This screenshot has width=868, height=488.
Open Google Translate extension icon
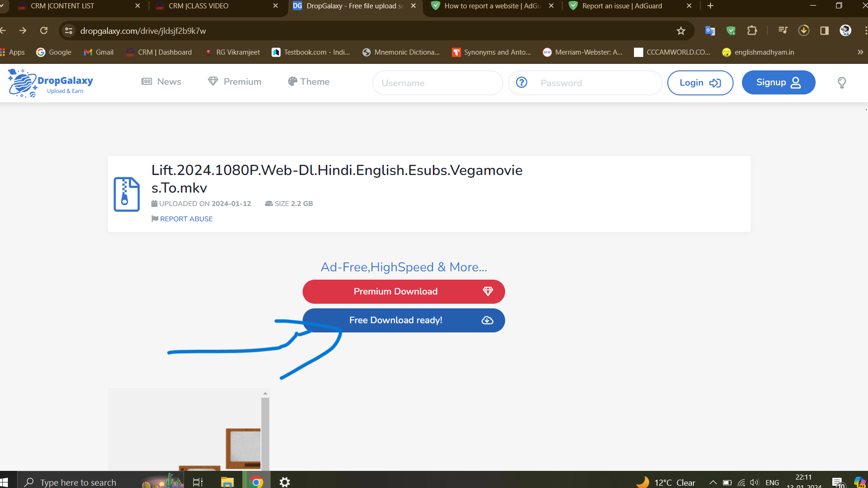click(x=710, y=31)
